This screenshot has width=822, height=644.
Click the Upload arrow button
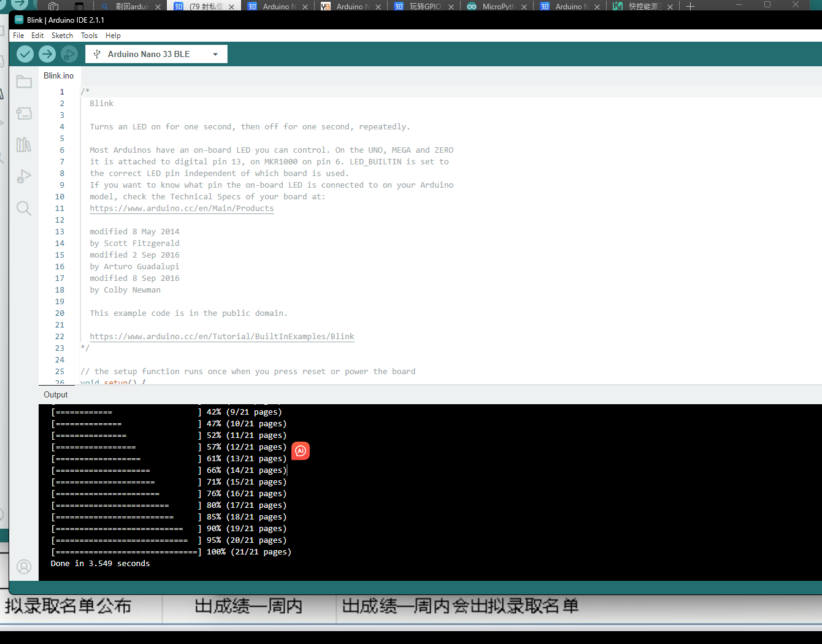[x=47, y=54]
